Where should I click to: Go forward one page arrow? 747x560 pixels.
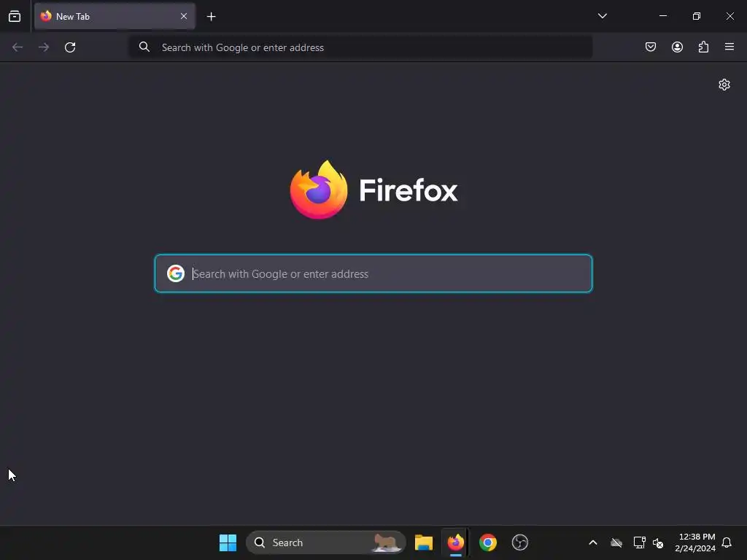point(44,47)
